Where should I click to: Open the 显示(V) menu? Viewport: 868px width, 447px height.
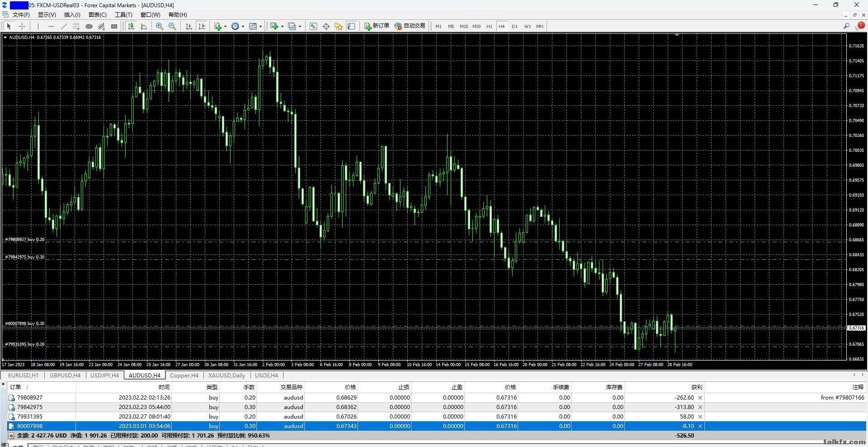(47, 15)
